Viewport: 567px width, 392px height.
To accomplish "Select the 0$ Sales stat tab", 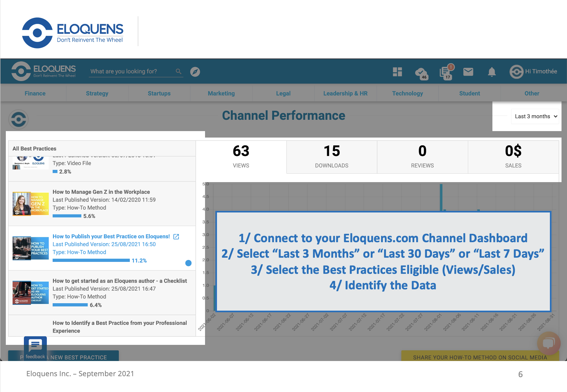I will pyautogui.click(x=513, y=157).
